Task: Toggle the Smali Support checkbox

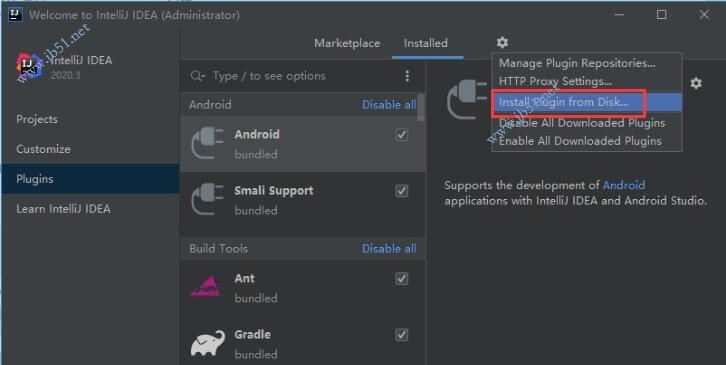Action: (x=401, y=191)
